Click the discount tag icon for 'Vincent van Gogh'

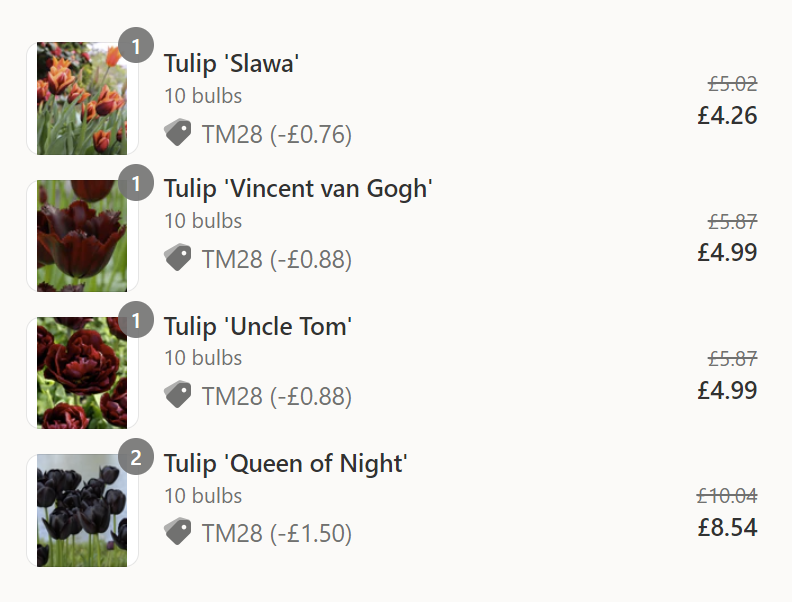(x=178, y=258)
